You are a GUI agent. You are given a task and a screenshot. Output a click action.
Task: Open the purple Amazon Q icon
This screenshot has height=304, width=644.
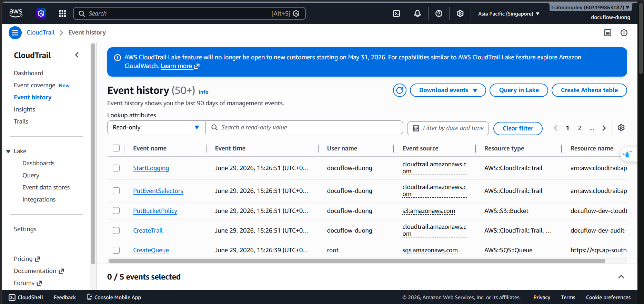click(x=41, y=13)
